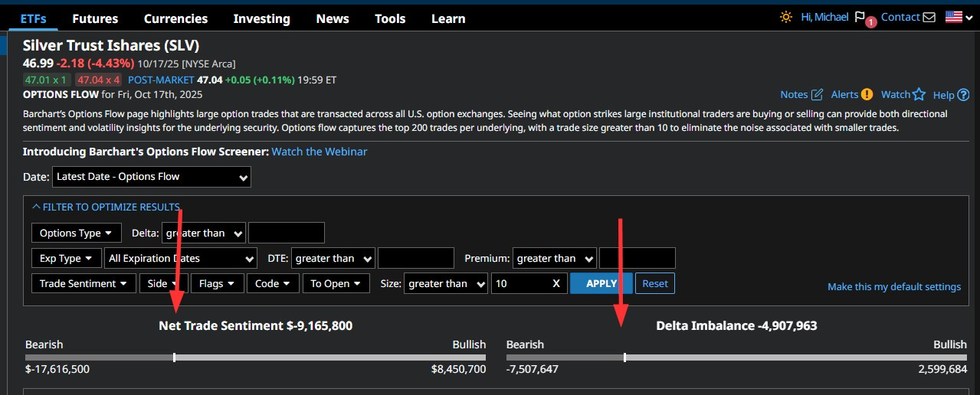The height and width of the screenshot is (395, 980).
Task: Click the blue APPLY button
Action: pos(601,283)
